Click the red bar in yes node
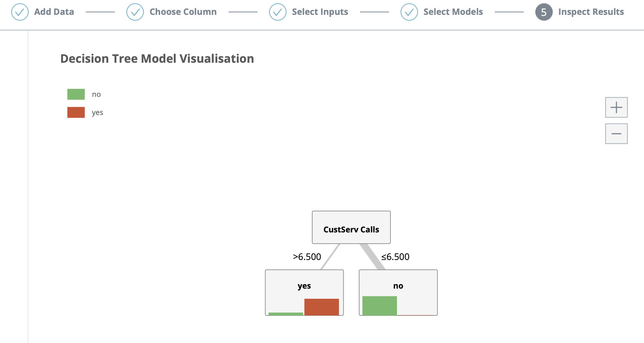The width and height of the screenshot is (644, 343). 322,307
